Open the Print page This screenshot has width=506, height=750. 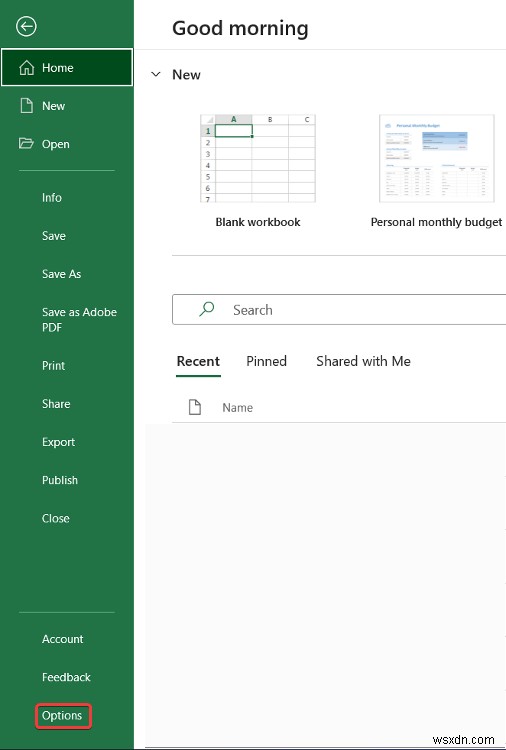click(x=53, y=365)
